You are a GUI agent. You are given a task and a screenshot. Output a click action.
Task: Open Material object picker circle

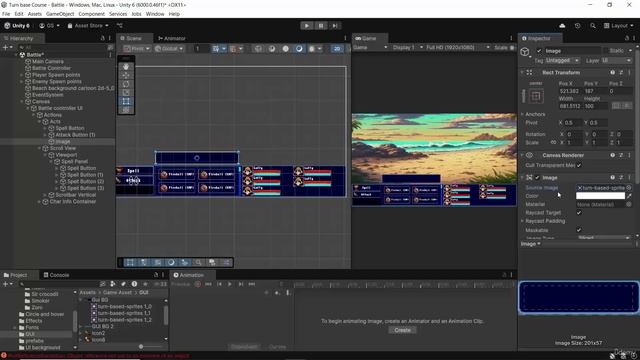tap(629, 204)
